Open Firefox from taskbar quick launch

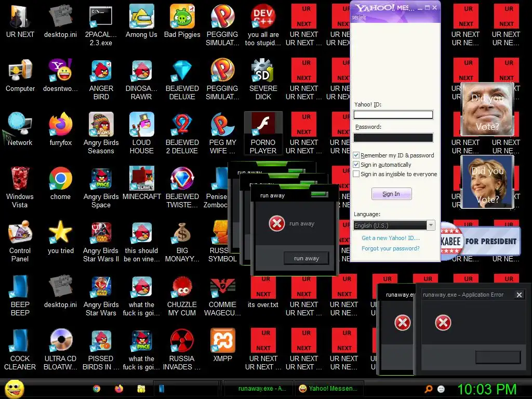(x=119, y=389)
